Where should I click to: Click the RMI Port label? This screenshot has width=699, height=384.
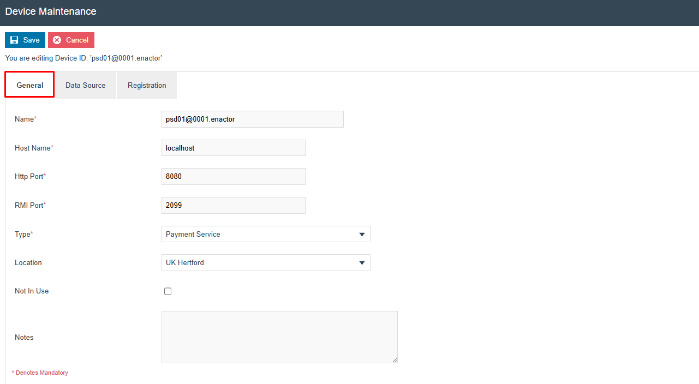(x=30, y=205)
